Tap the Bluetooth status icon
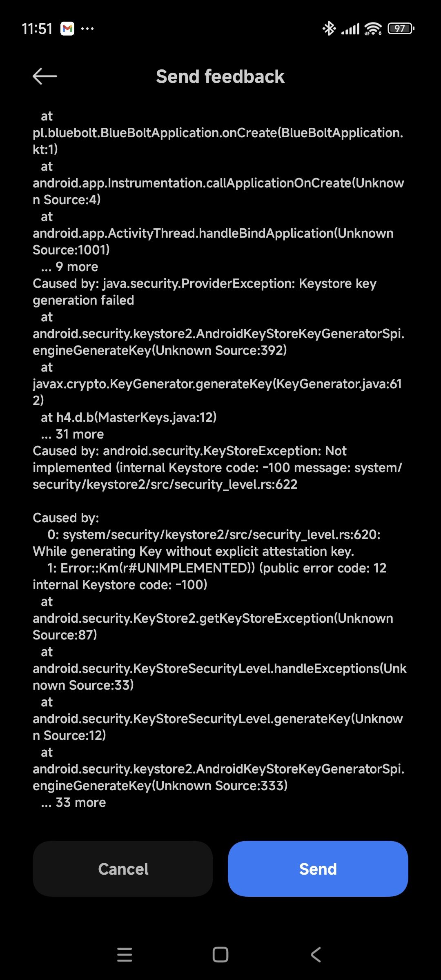Image resolution: width=441 pixels, height=980 pixels. (329, 29)
